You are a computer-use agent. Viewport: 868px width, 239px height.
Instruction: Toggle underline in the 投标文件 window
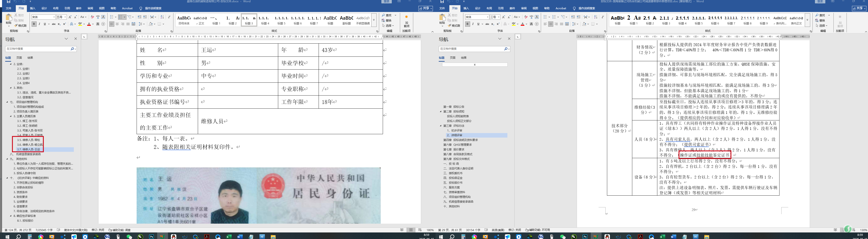pyautogui.click(x=44, y=24)
